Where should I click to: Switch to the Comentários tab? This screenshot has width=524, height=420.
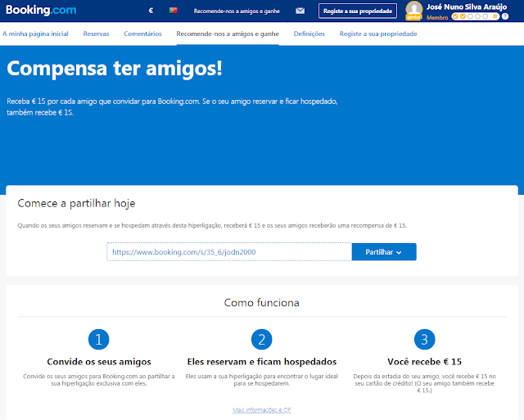pyautogui.click(x=142, y=34)
